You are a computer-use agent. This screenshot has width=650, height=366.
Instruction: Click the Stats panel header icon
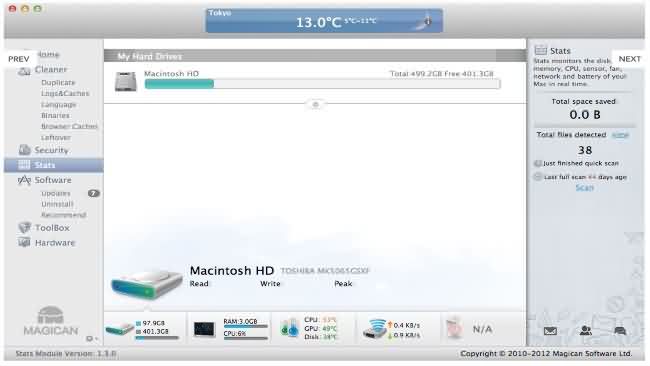(541, 51)
